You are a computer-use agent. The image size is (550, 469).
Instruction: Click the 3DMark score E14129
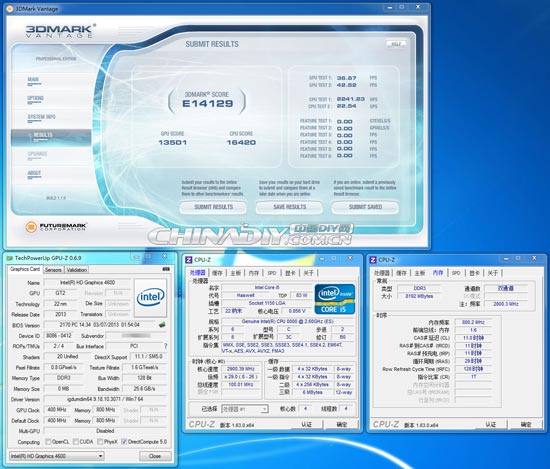pyautogui.click(x=208, y=103)
